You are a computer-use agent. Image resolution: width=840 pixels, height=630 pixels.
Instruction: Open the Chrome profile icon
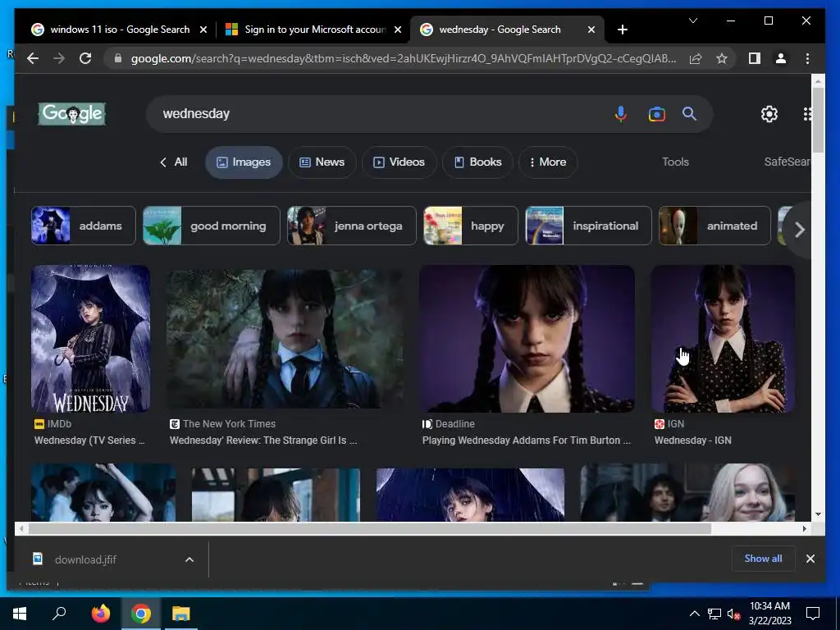(781, 58)
